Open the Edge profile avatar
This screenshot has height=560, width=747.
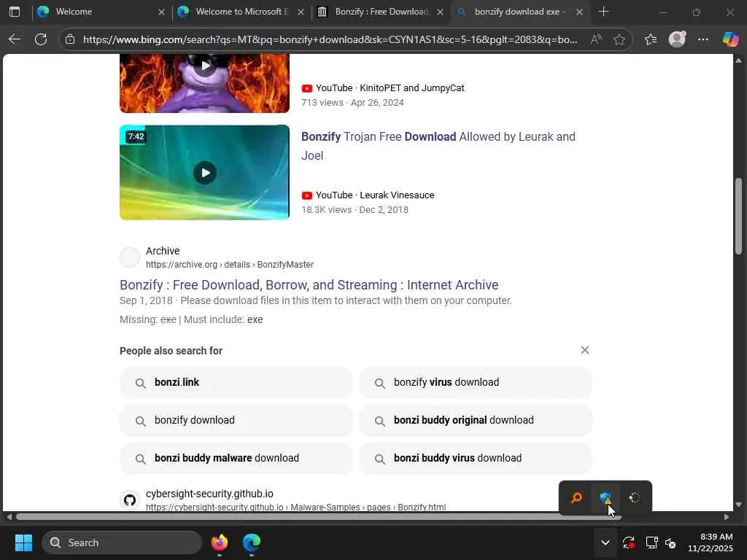pyautogui.click(x=677, y=39)
